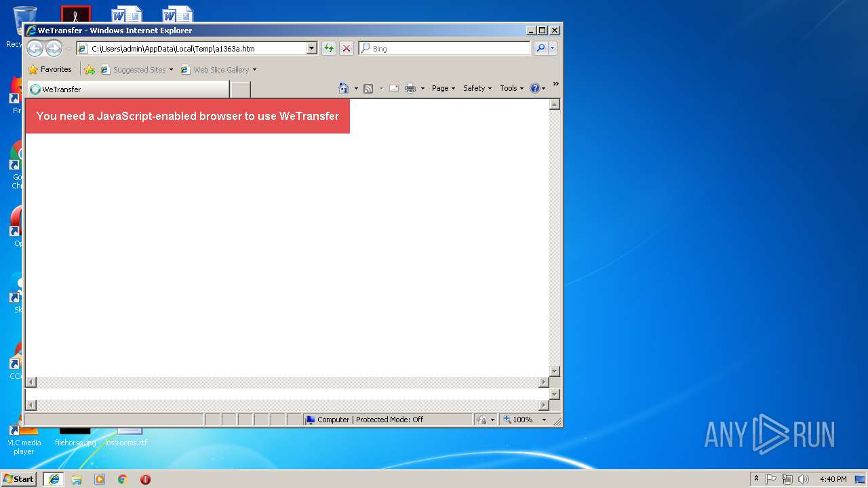Viewport: 868px width, 488px height.
Task: Stop loading with the red X icon
Action: pos(347,48)
